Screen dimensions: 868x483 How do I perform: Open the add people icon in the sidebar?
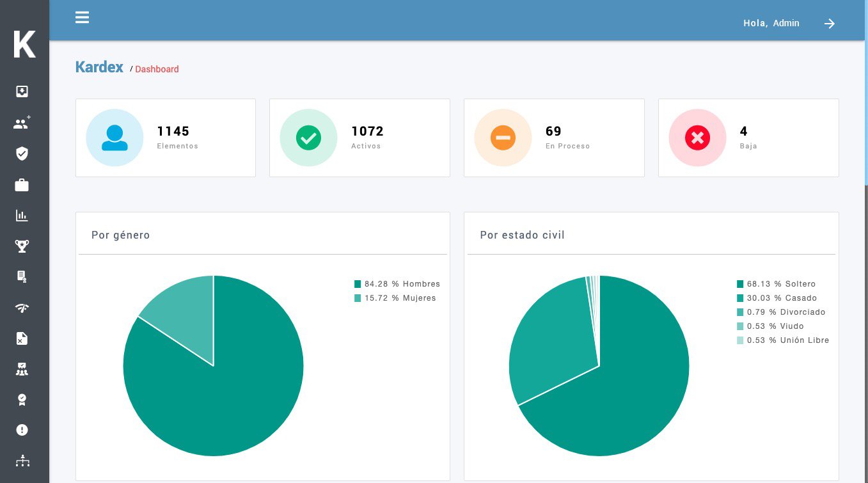(x=22, y=123)
